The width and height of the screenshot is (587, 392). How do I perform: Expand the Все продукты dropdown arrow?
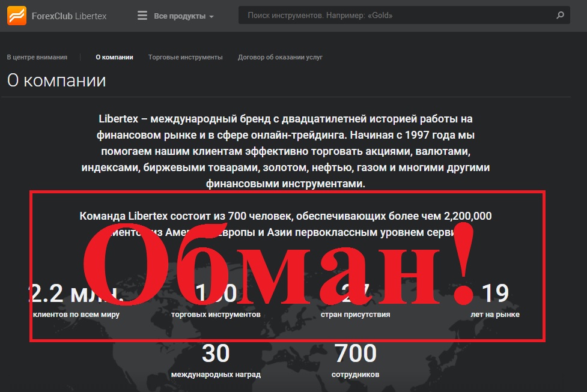211,16
